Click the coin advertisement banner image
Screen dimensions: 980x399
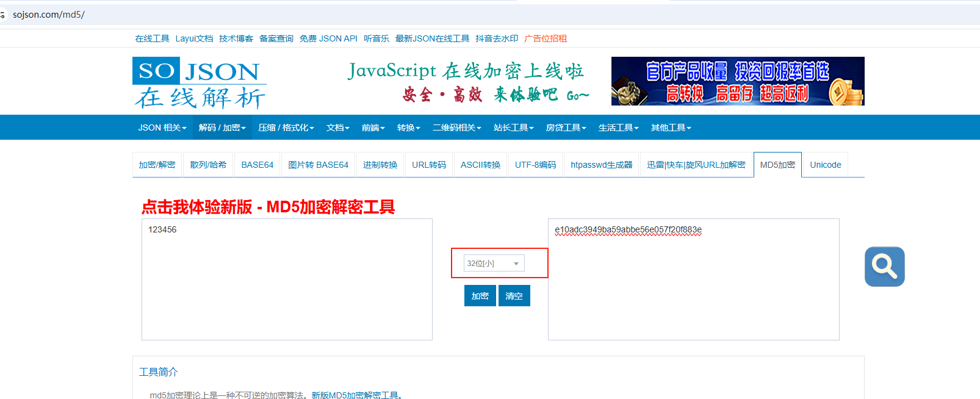pyautogui.click(x=737, y=81)
